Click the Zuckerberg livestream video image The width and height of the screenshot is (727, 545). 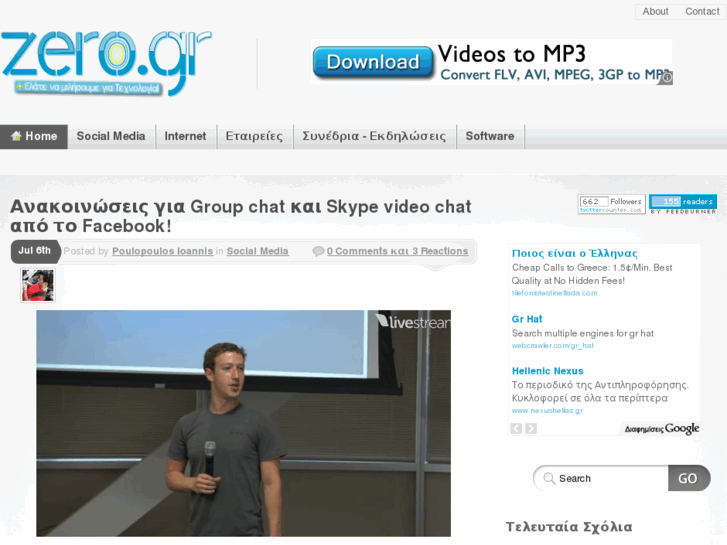point(243,423)
